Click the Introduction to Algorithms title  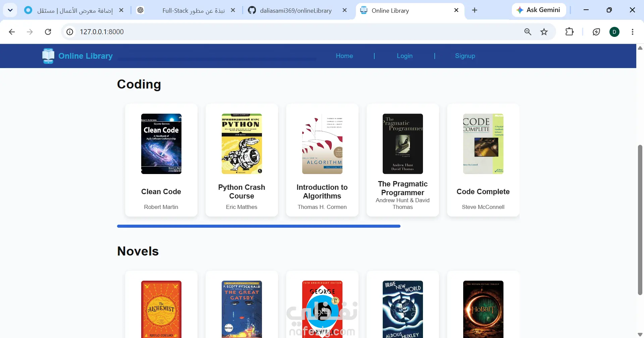click(x=322, y=192)
